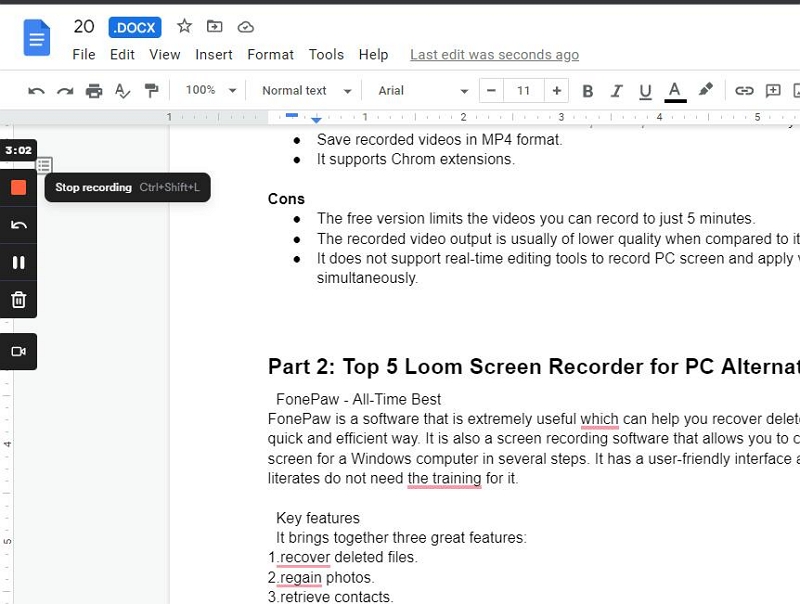This screenshot has height=604, width=800.
Task: Click the 'It supports Chrom extensions.' bullet
Action: coord(416,159)
